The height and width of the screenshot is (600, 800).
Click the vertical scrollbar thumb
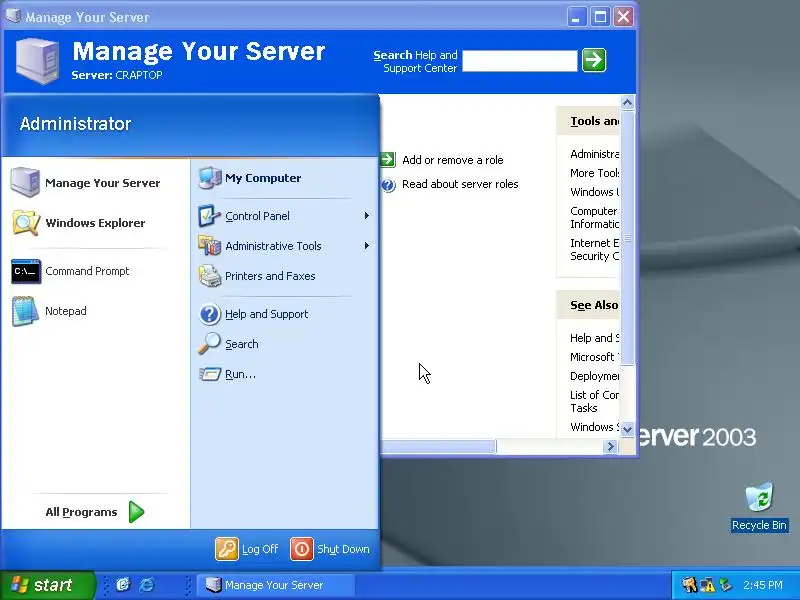tap(628, 238)
